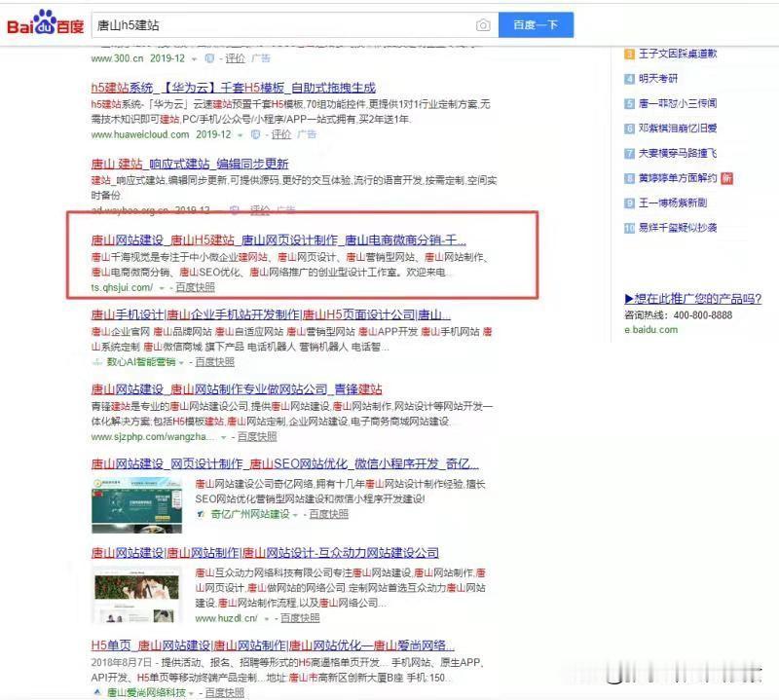Click the 互众动力 result website thumbnail
Image resolution: width=779 pixels, height=700 pixels.
click(137, 595)
